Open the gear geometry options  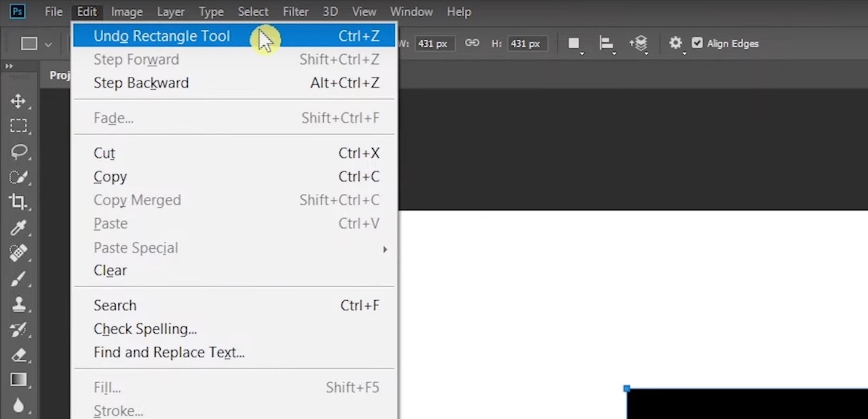point(675,43)
